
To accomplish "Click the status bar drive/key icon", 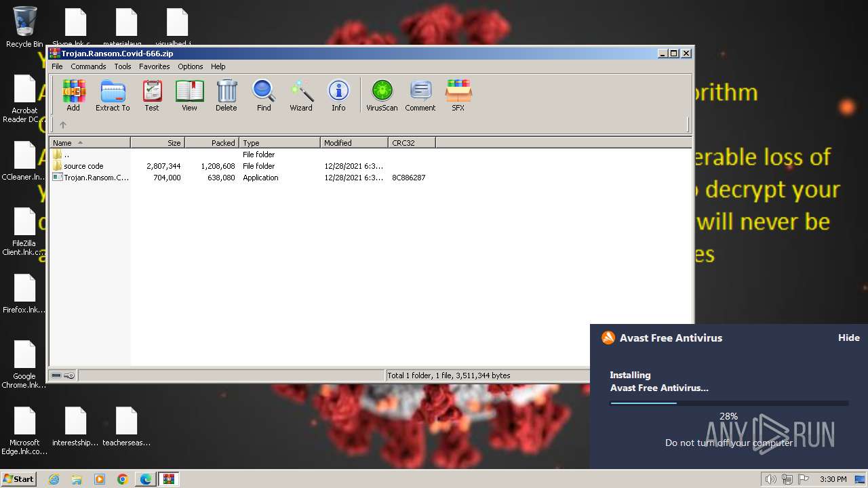I will click(x=63, y=375).
